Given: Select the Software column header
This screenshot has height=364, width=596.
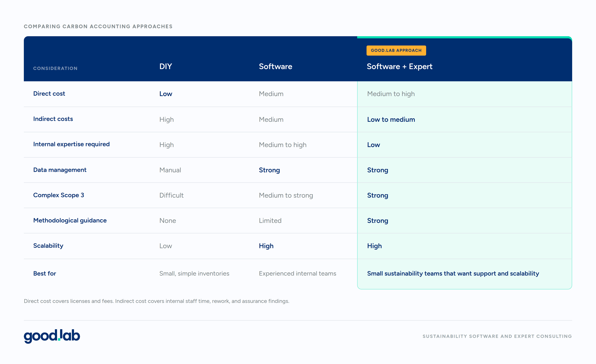Looking at the screenshot, I should coord(275,66).
